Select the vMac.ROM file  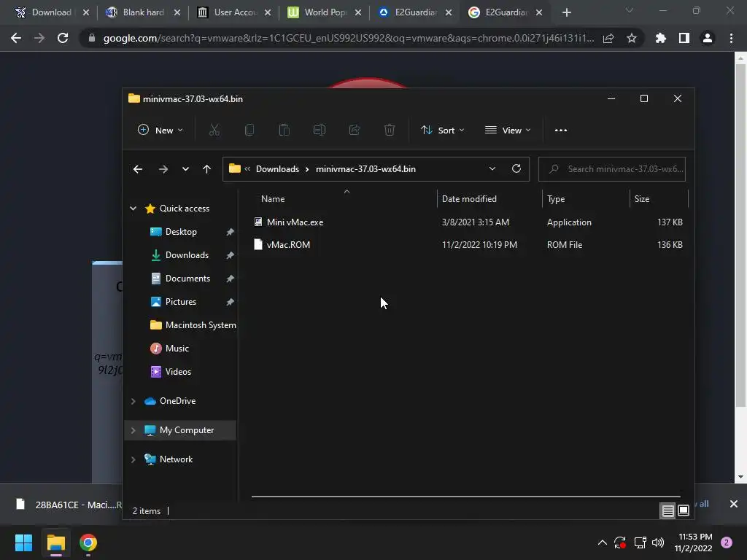coord(288,245)
